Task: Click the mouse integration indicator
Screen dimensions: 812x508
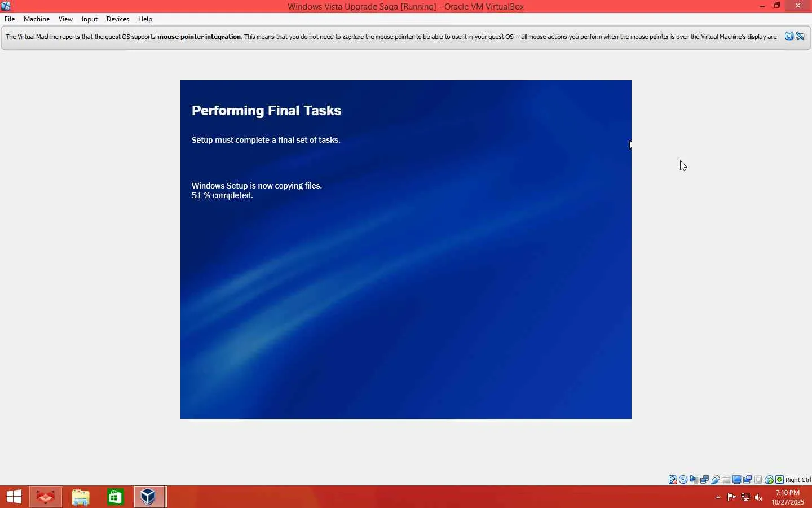Action: pos(769,480)
